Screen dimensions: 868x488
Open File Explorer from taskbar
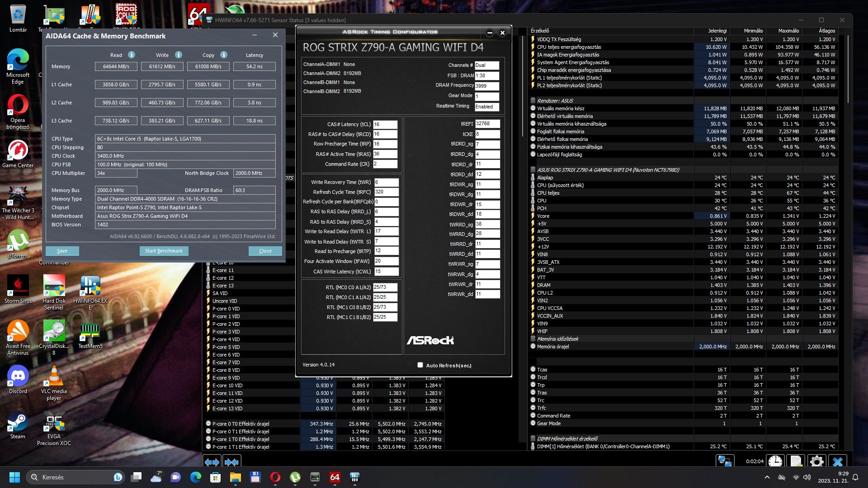235,477
